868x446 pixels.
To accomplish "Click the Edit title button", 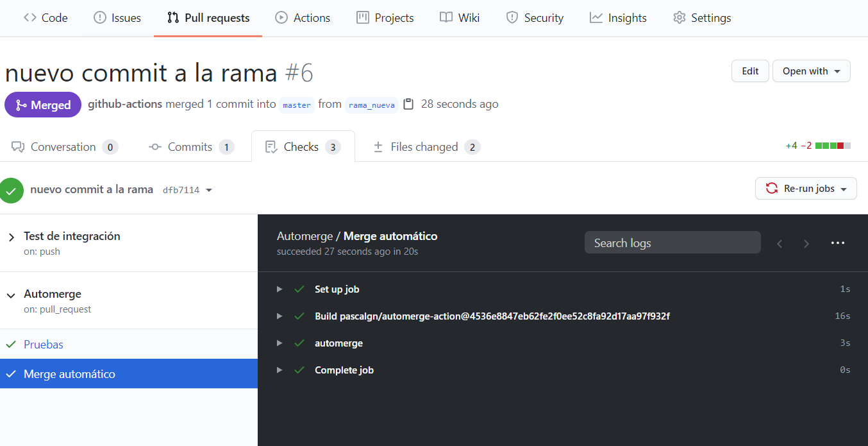I will [x=750, y=71].
